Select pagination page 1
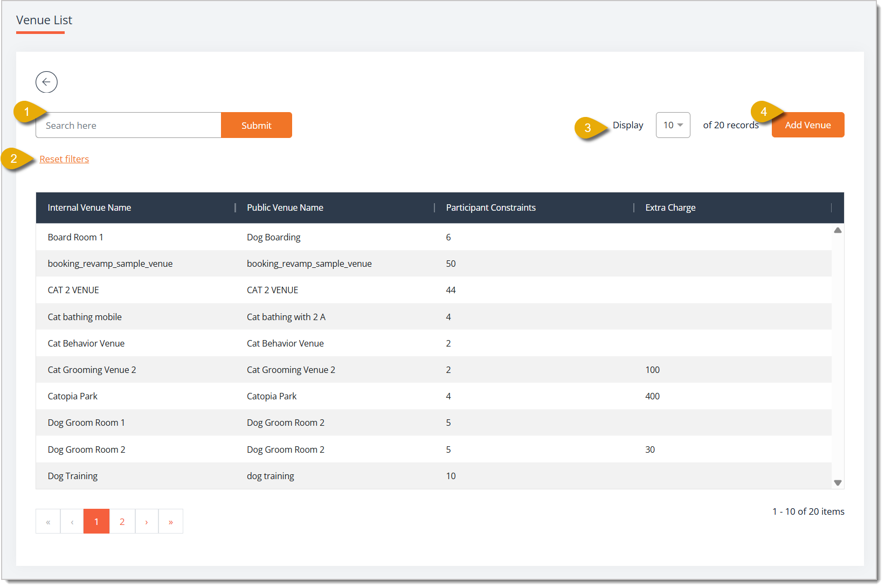885x588 pixels. pos(96,521)
